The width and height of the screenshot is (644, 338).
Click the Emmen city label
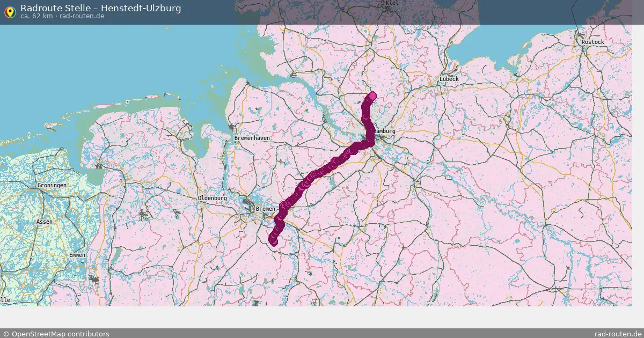(x=77, y=255)
